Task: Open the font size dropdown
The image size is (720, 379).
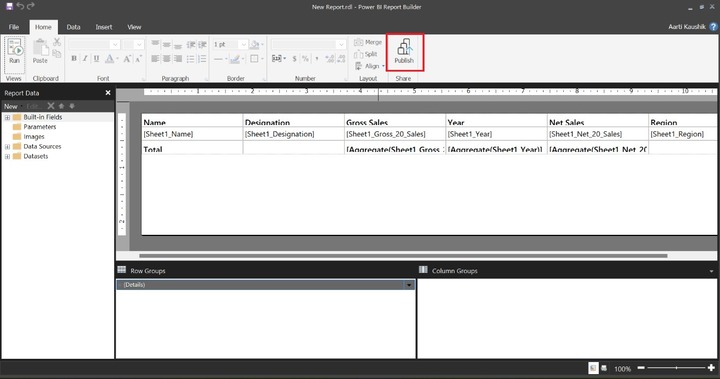Action: 139,45
